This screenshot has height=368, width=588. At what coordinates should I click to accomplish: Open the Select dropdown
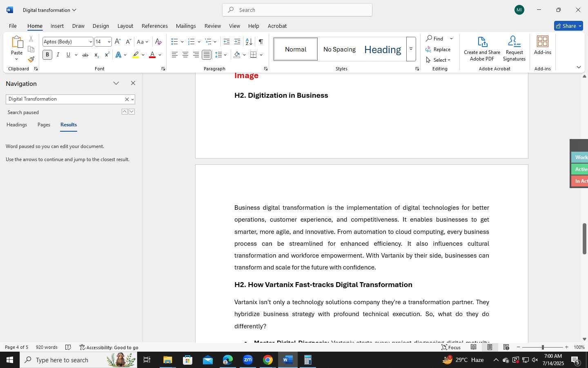coord(438,60)
